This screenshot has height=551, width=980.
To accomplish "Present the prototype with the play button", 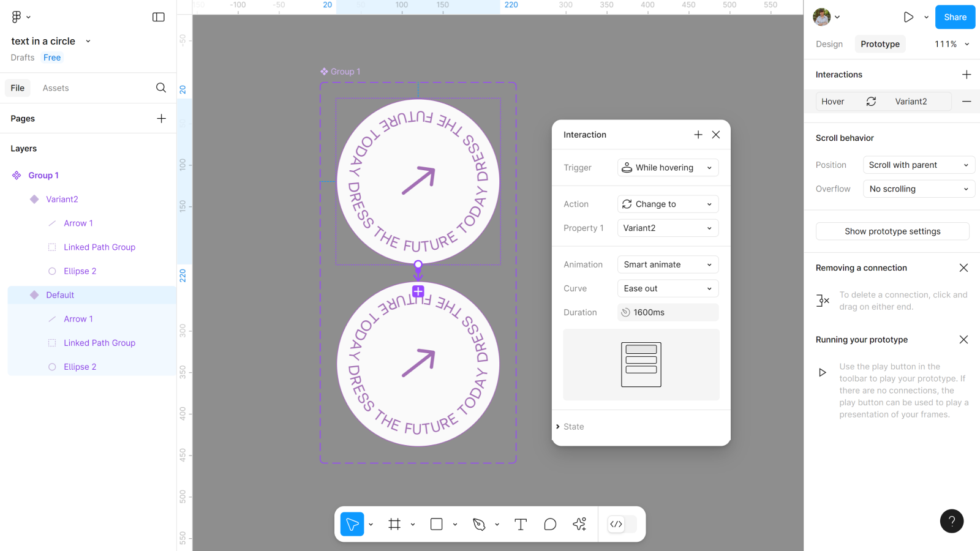I will pyautogui.click(x=908, y=17).
